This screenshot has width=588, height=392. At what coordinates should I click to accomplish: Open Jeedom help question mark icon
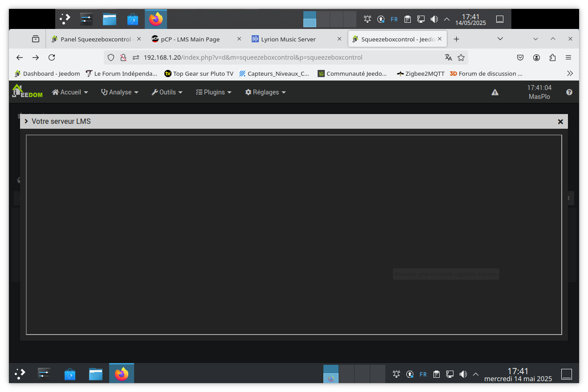coord(569,92)
